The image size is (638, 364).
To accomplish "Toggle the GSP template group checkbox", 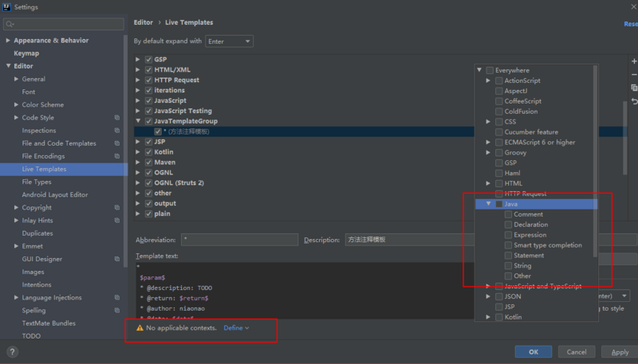I will click(148, 59).
